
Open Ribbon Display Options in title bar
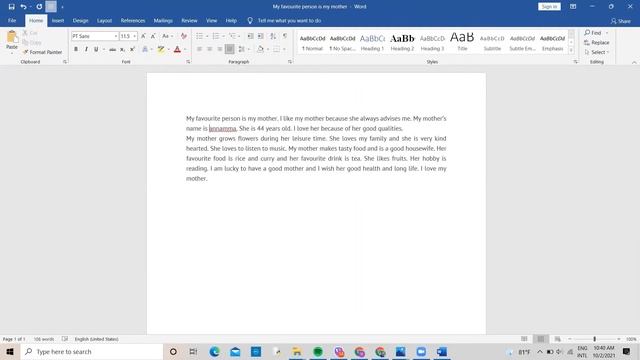[573, 7]
